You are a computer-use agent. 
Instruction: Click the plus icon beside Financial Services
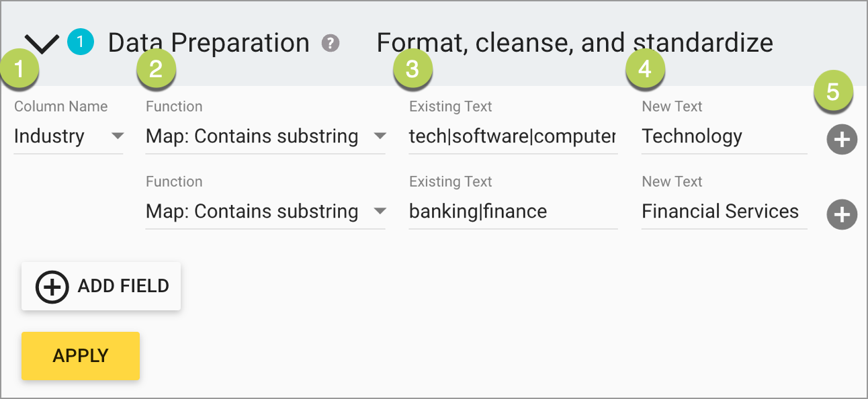coord(842,215)
